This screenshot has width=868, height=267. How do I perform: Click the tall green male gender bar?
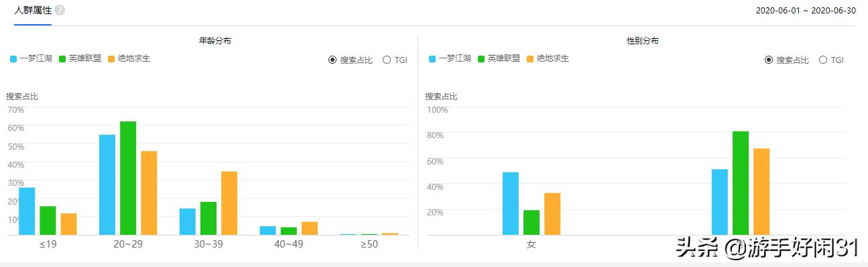[x=741, y=183]
